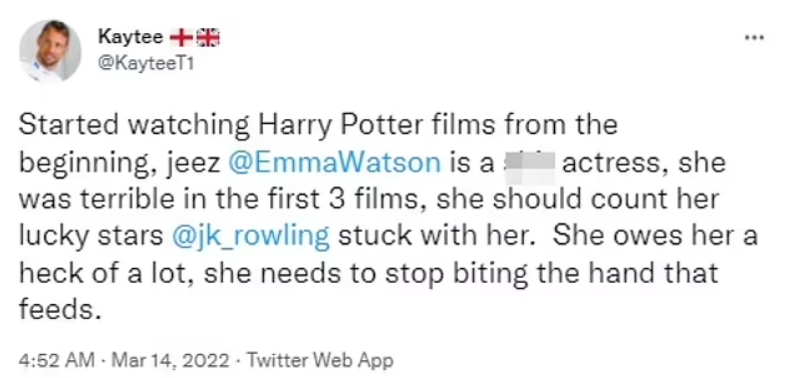786x378 pixels.
Task: Click the phrase 'lucky stars' in the tweet
Action: 91,237
